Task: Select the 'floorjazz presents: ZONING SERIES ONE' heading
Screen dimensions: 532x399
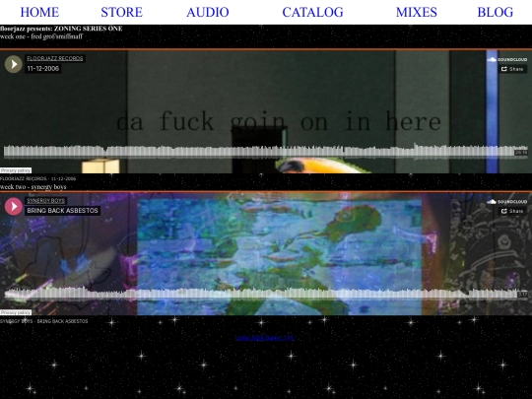Action: pos(61,29)
